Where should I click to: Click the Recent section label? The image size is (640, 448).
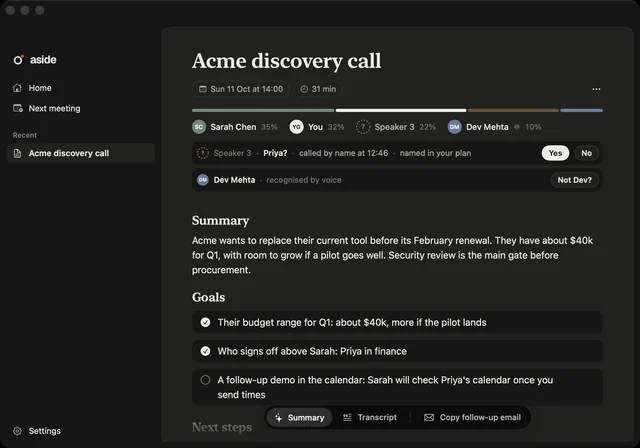pyautogui.click(x=24, y=135)
